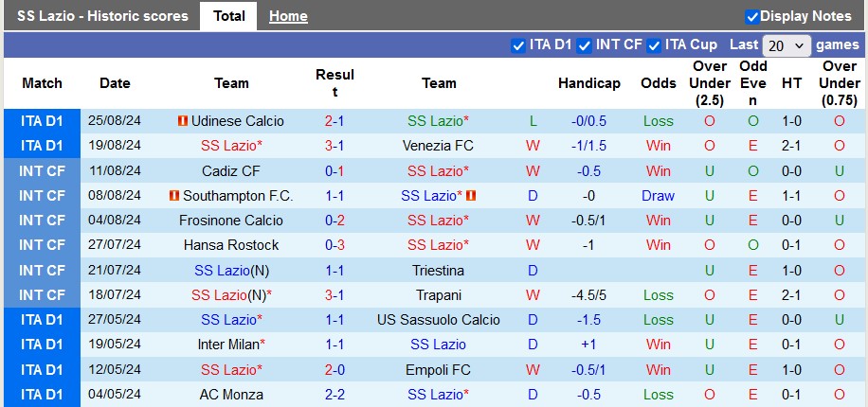Open the US Sassuolo Calcio team link

439,320
